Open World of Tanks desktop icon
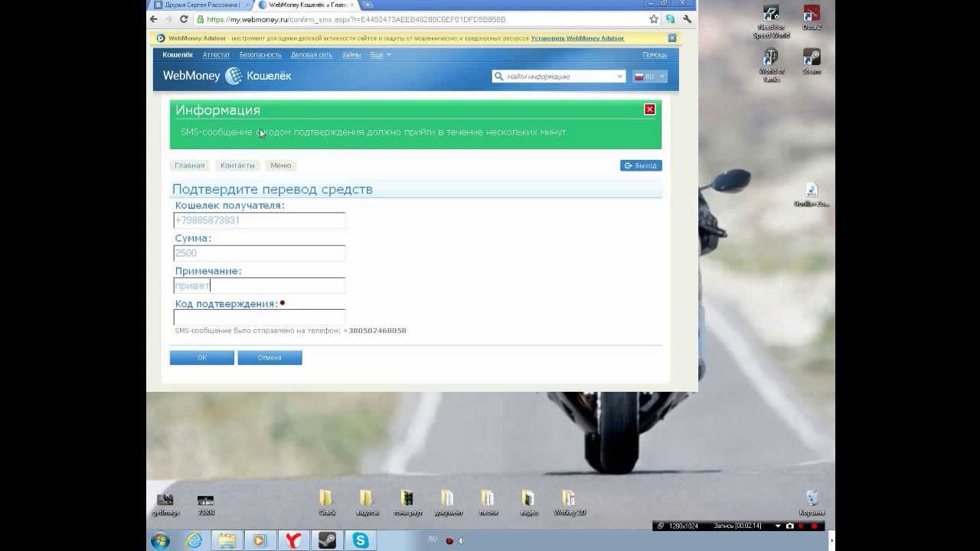 [771, 65]
